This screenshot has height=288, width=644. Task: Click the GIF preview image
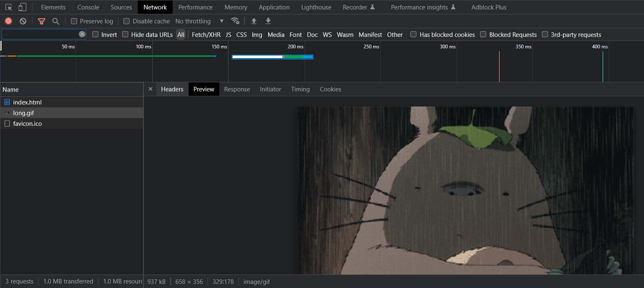point(465,190)
